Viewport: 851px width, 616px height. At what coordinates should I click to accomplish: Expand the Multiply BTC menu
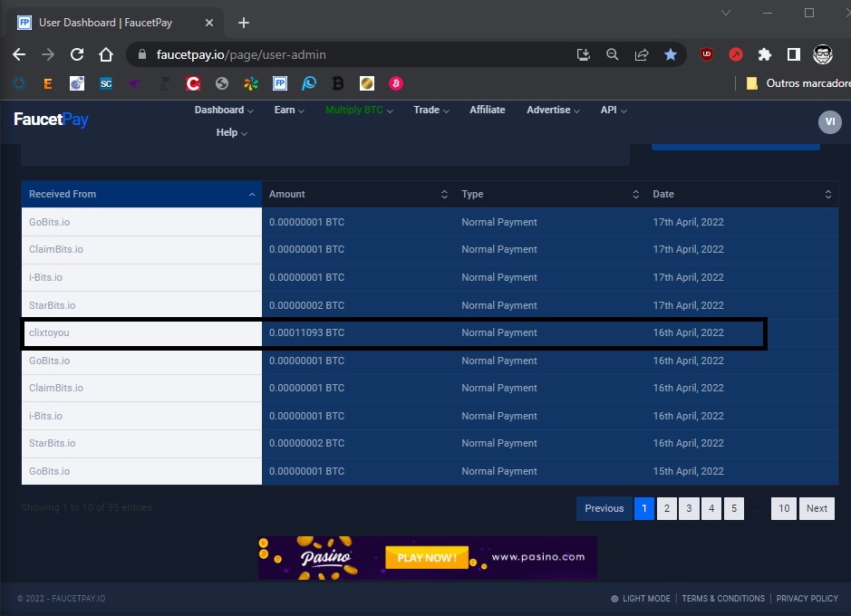pyautogui.click(x=359, y=111)
